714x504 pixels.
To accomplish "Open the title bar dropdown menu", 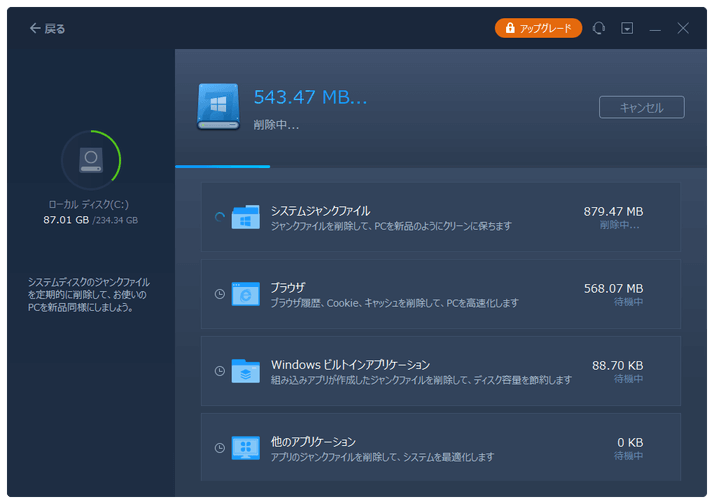I will pyautogui.click(x=627, y=29).
